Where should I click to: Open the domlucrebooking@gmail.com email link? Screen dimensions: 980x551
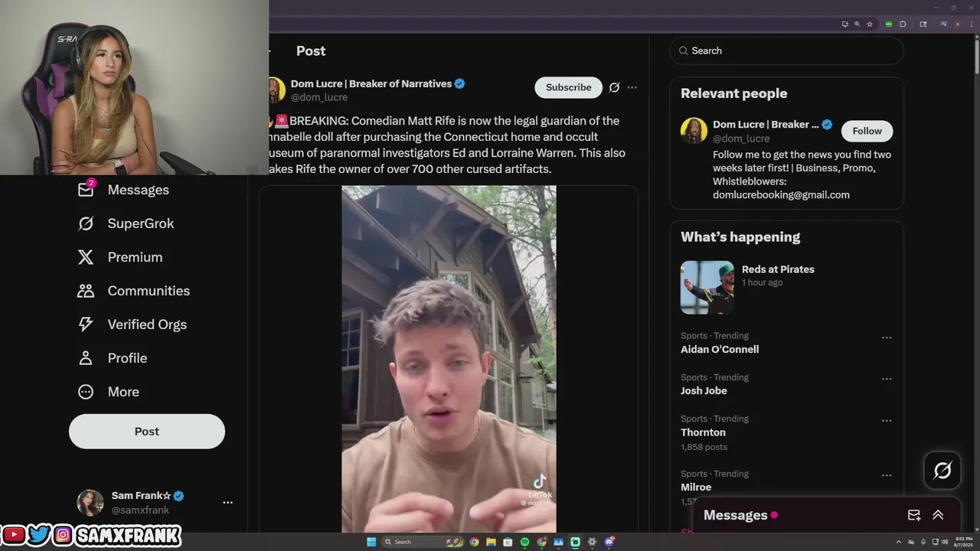[x=781, y=195]
